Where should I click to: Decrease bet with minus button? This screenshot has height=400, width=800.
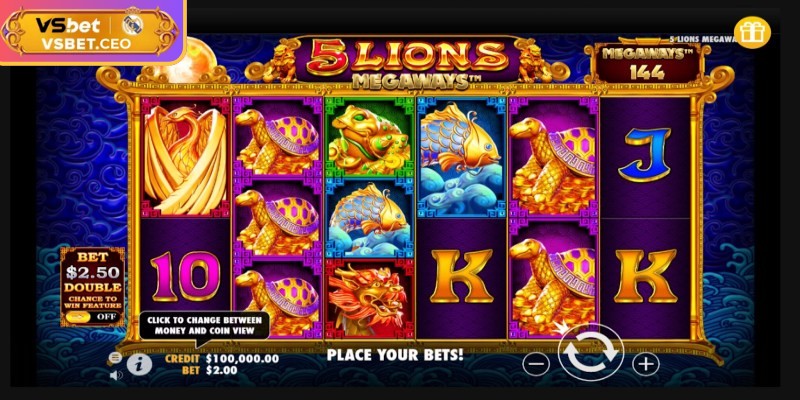(536, 364)
